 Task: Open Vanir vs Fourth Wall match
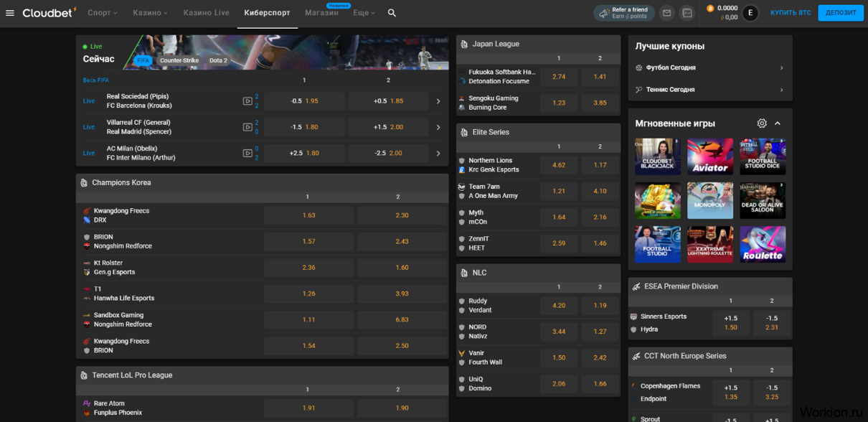click(x=485, y=358)
